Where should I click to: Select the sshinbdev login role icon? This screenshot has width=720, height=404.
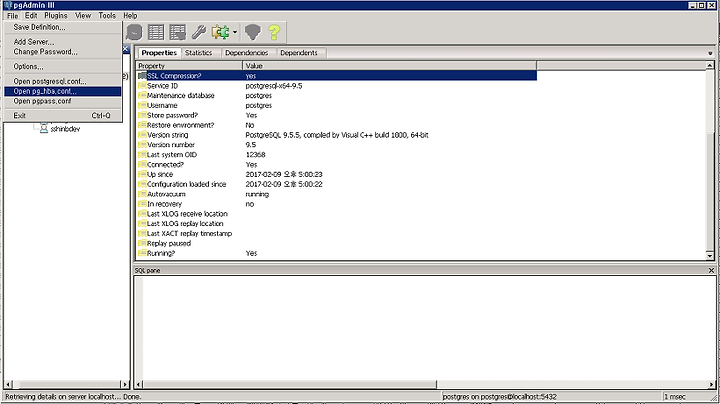44,129
